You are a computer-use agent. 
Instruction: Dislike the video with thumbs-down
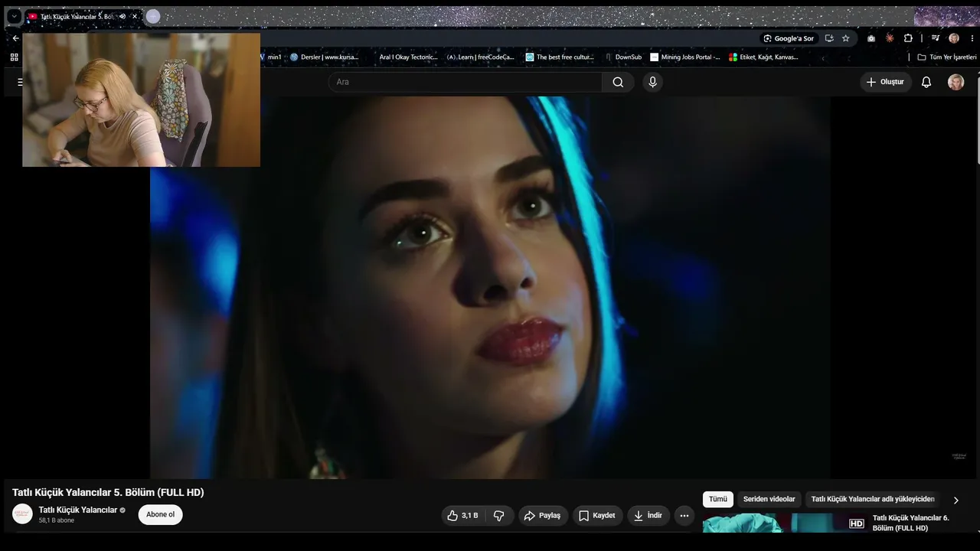click(499, 516)
